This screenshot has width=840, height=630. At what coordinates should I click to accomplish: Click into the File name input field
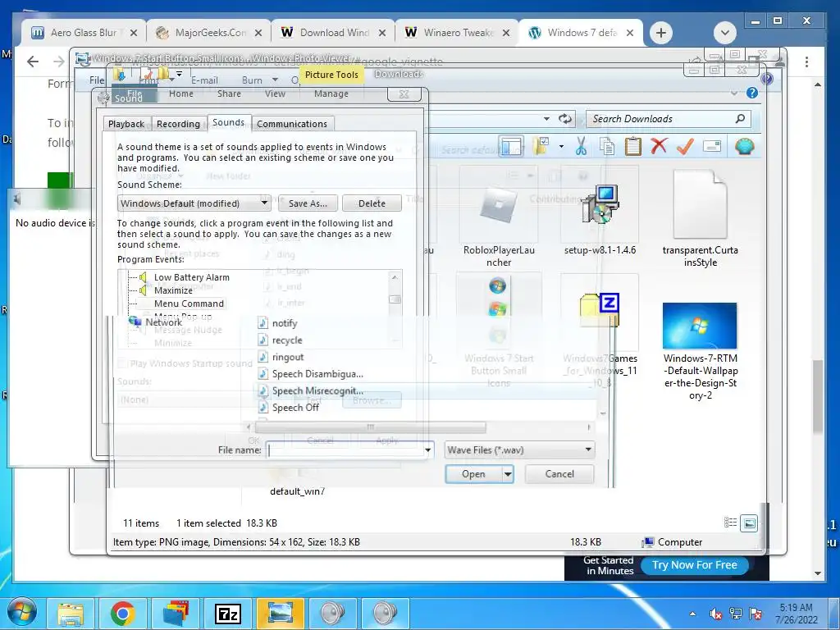click(345, 450)
